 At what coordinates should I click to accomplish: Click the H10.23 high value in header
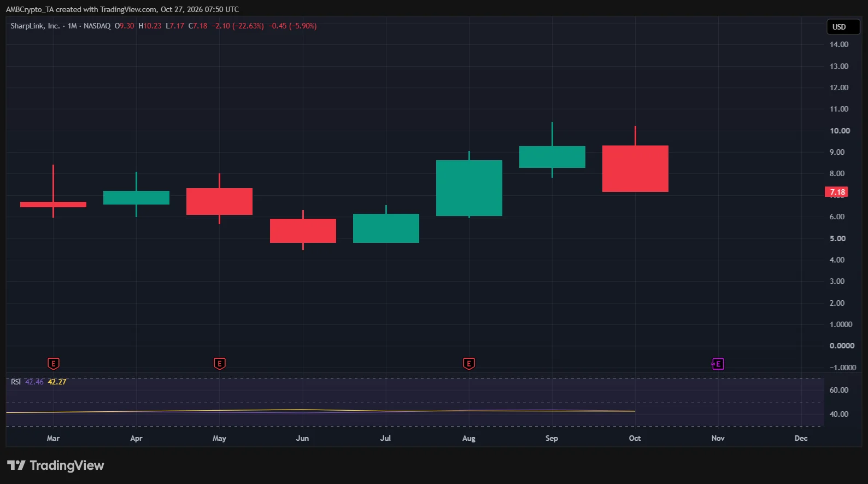(x=150, y=26)
